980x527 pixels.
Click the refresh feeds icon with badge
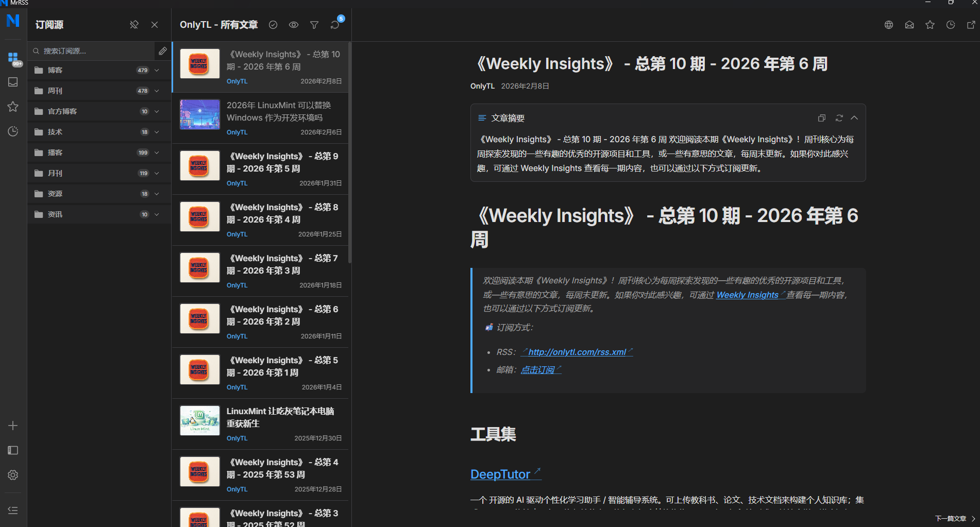(x=335, y=25)
